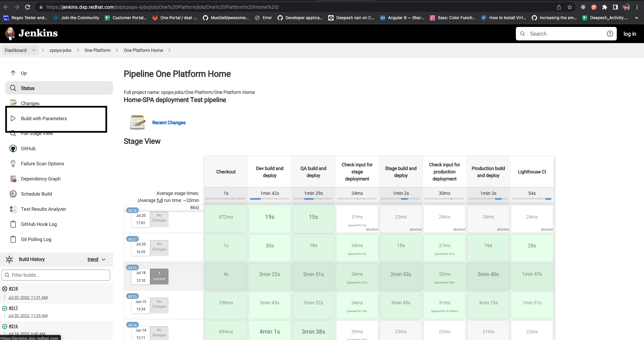This screenshot has height=340, width=644.
Task: Click the aborted status icon for build #218
Action: point(5,289)
